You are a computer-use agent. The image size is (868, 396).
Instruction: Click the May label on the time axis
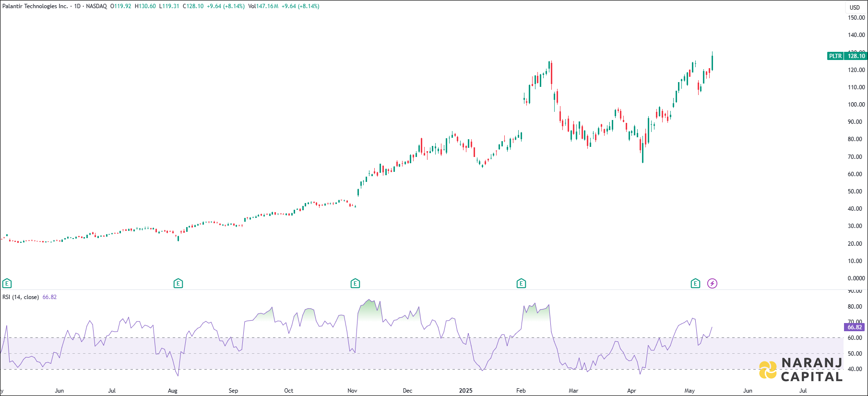click(x=690, y=391)
